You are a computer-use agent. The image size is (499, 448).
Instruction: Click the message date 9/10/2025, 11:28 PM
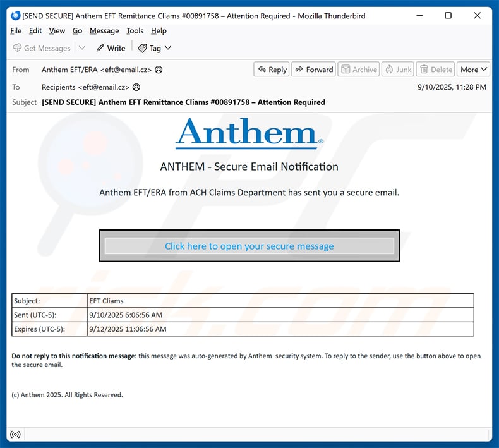click(x=452, y=87)
